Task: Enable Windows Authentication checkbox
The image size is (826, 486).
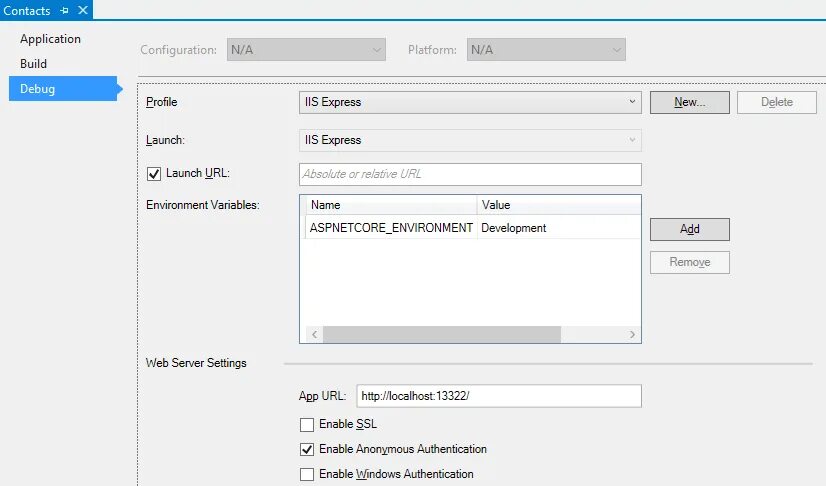Action: coord(307,474)
